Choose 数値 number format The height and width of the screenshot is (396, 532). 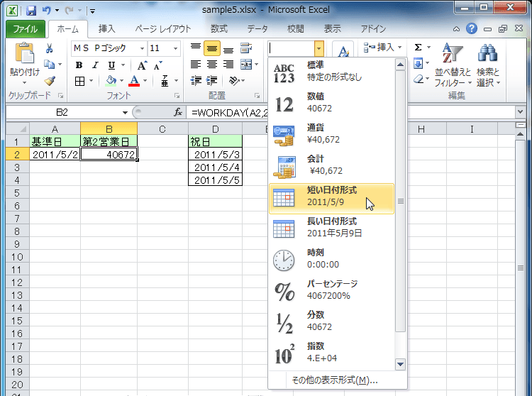tap(331, 103)
